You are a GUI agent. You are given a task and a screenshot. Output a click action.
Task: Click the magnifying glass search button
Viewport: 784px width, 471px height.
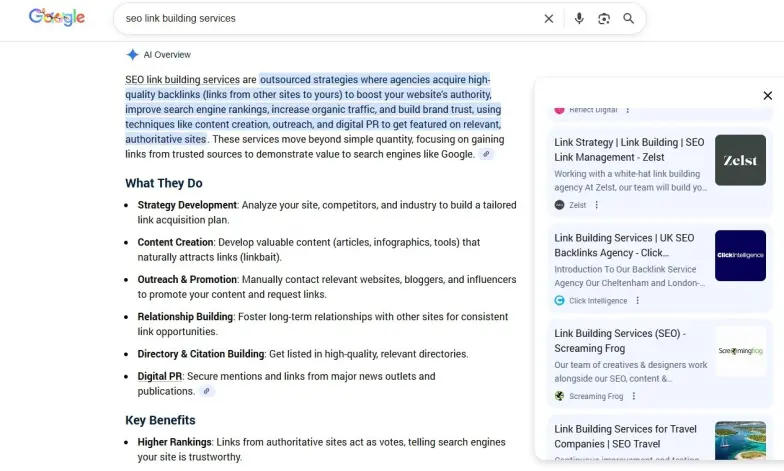pos(628,18)
